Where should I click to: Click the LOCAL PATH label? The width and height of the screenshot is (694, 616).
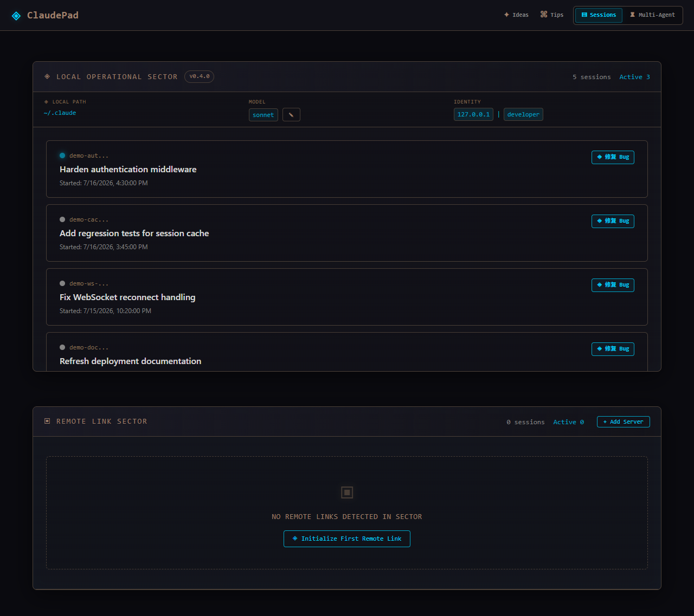pyautogui.click(x=69, y=102)
